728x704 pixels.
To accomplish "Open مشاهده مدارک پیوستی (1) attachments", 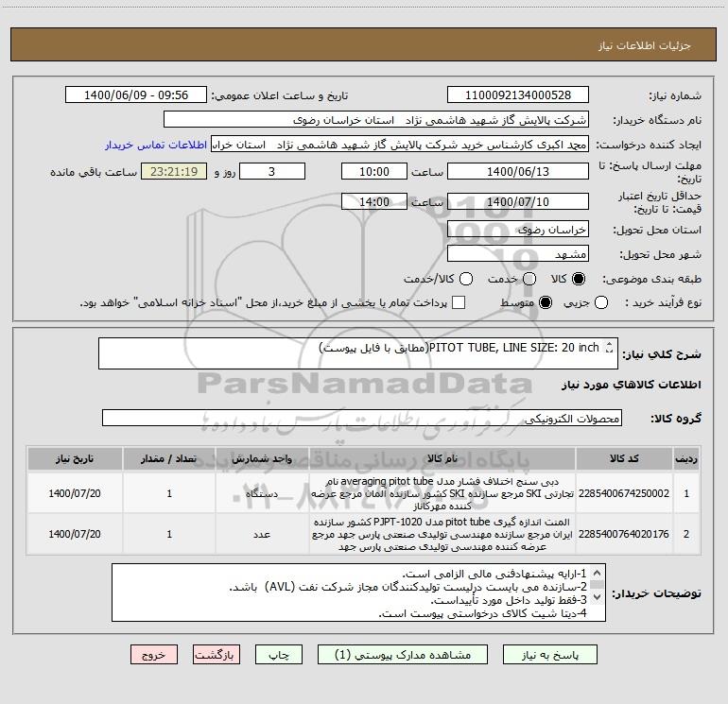I will pos(403,655).
